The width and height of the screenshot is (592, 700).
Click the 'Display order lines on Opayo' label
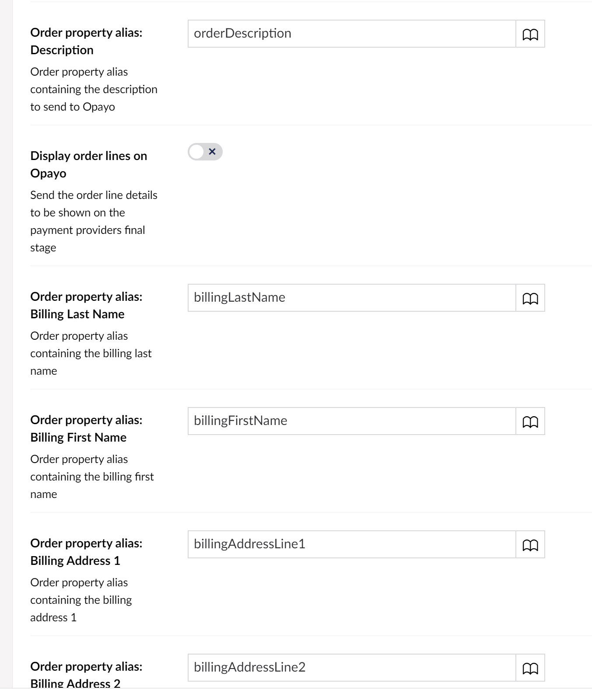click(x=88, y=164)
